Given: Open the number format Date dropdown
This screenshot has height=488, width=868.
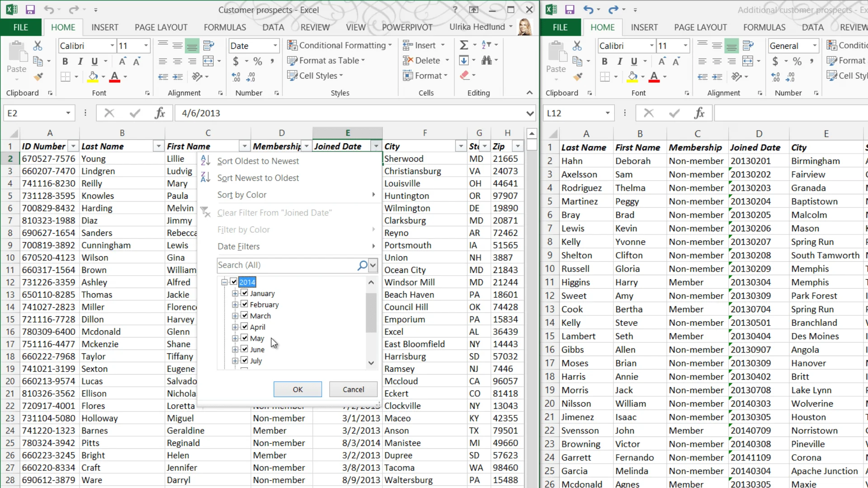Looking at the screenshot, I should coord(275,46).
